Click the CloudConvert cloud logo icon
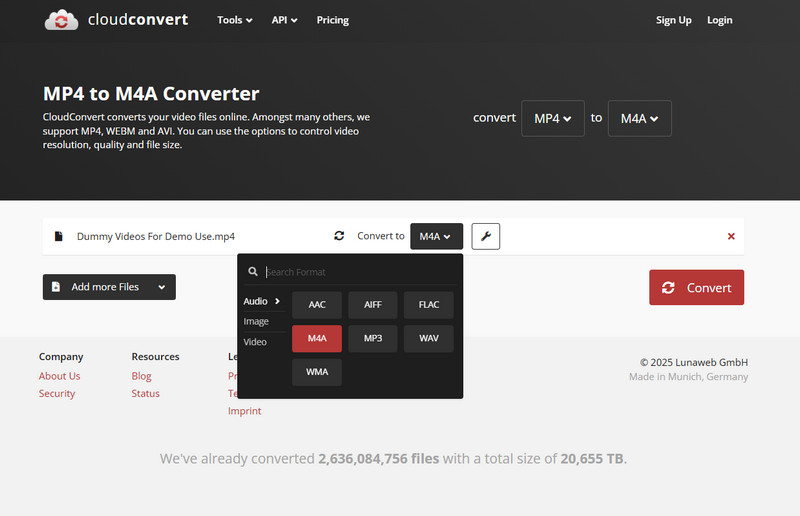Viewport: 800px width, 516px height. [62, 20]
